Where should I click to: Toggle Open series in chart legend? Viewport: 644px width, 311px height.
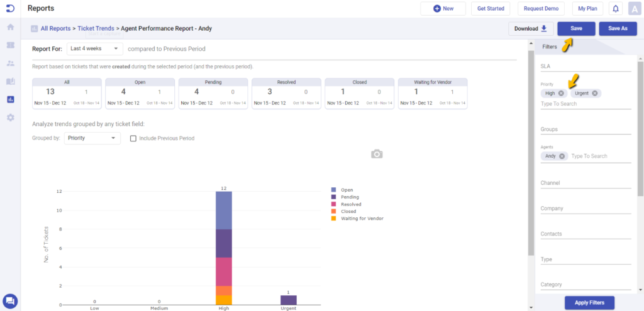[347, 190]
